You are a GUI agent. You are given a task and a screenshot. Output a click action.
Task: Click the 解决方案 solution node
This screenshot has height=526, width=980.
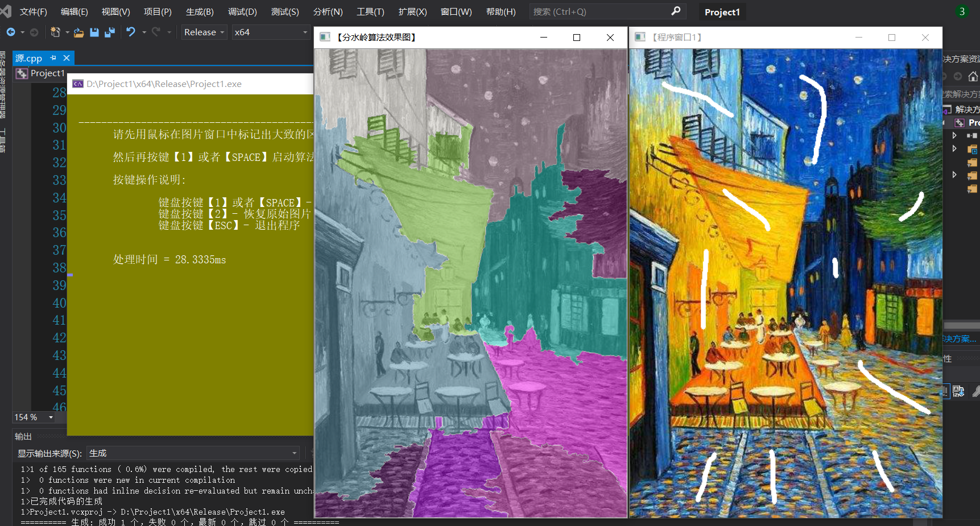pos(962,109)
